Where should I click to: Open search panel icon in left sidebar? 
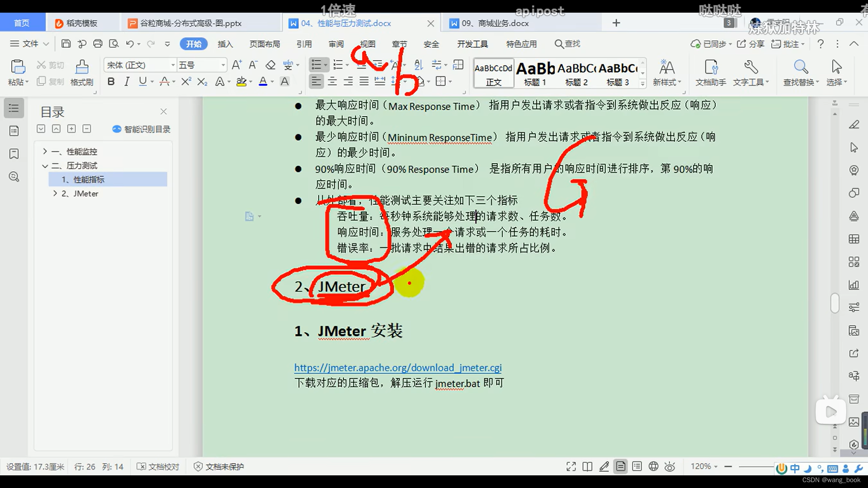[x=14, y=177]
